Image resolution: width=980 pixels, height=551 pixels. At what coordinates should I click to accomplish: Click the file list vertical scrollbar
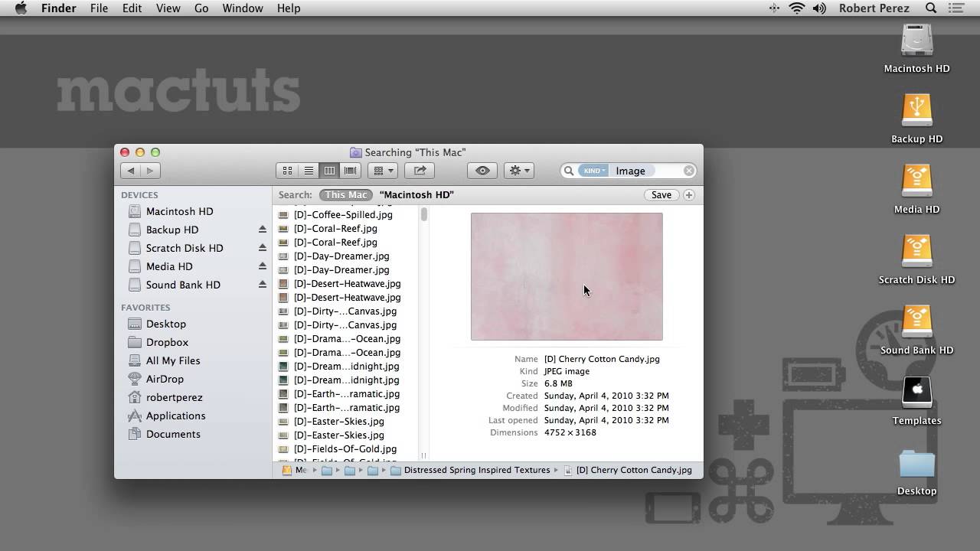click(423, 214)
